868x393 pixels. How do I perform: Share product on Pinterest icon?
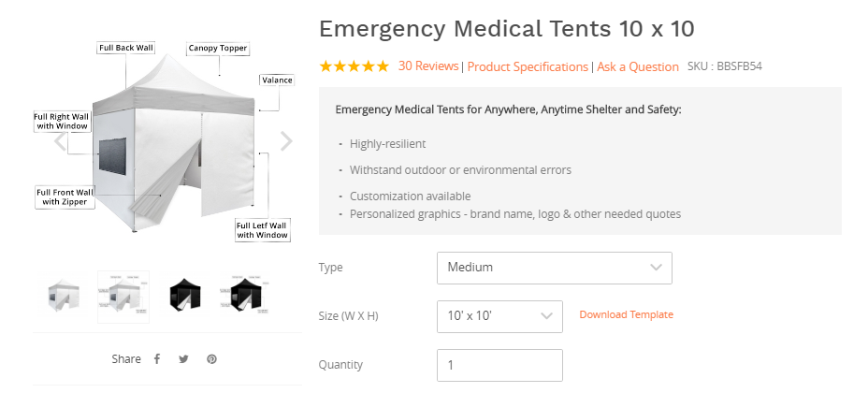tap(212, 359)
